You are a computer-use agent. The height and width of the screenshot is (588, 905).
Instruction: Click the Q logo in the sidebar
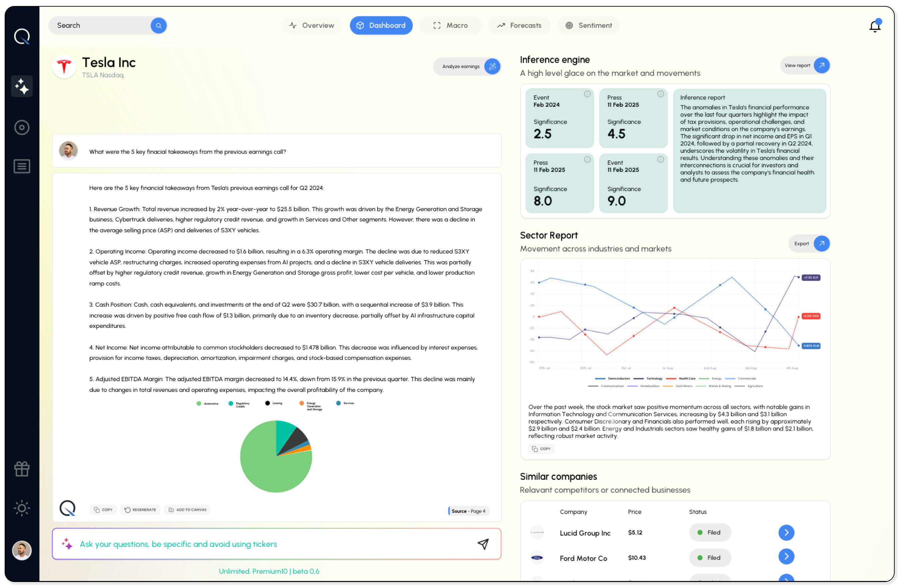[22, 36]
